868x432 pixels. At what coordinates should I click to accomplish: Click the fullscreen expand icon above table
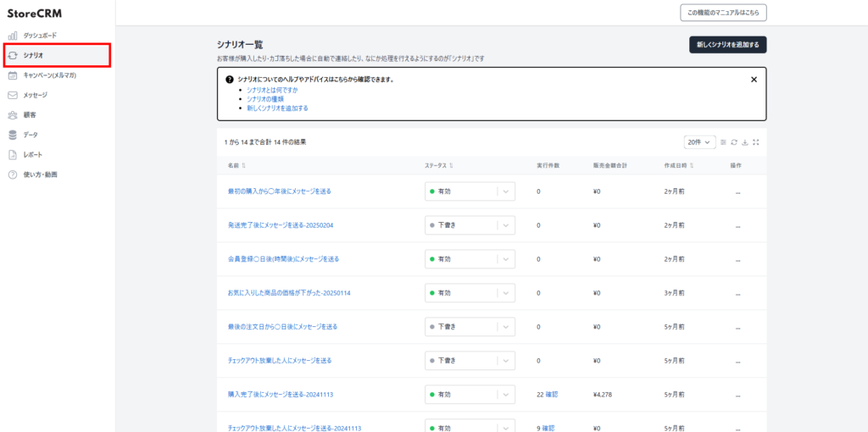(x=756, y=142)
